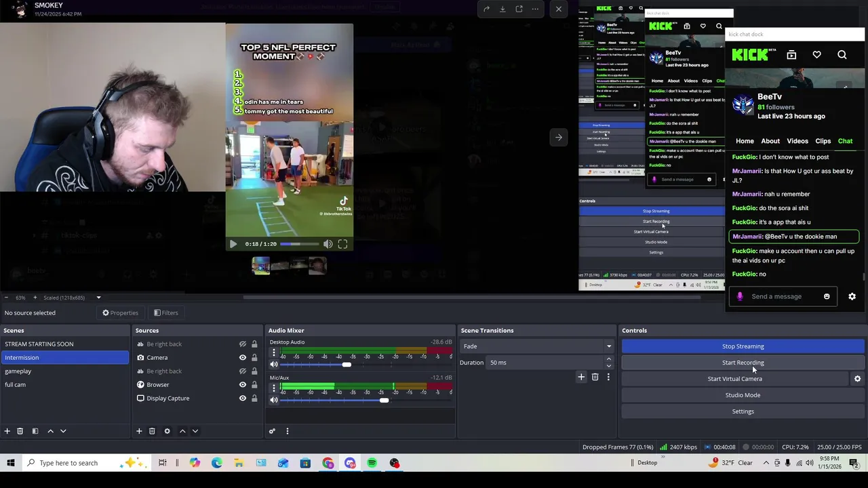Image resolution: width=868 pixels, height=488 pixels.
Task: Open source properties gear in Sources toolbar
Action: tap(167, 431)
